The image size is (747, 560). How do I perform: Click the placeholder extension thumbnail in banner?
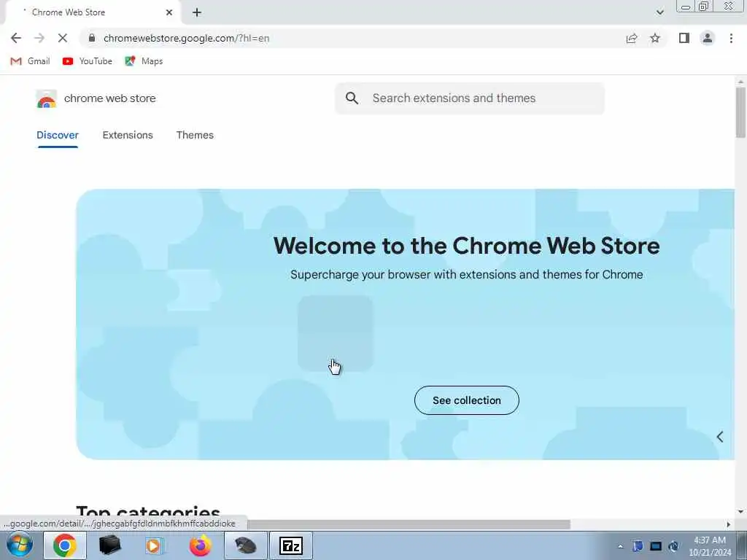336,333
